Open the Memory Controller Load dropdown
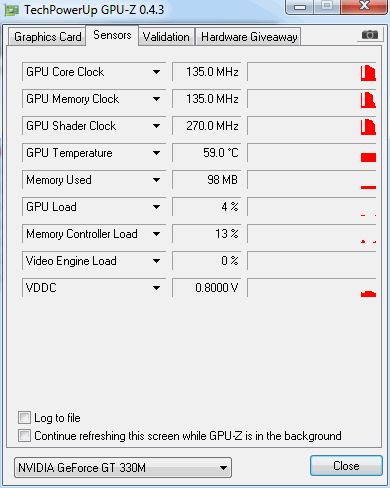 point(156,234)
